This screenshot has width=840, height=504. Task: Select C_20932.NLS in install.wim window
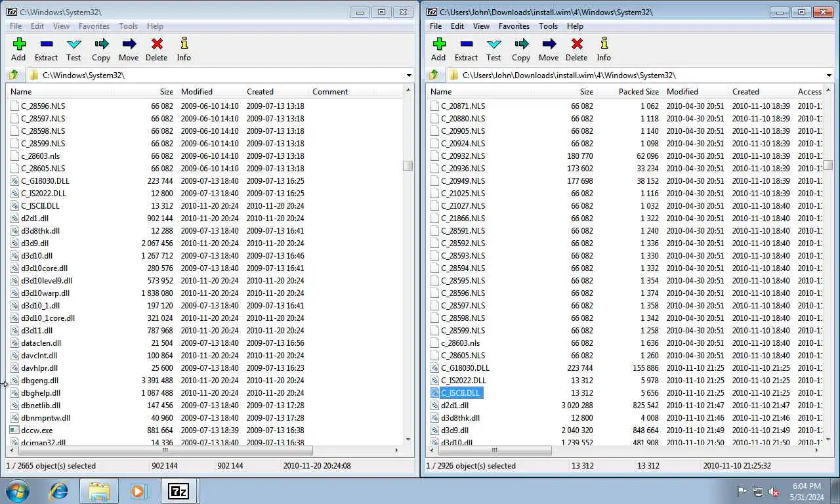tap(463, 156)
